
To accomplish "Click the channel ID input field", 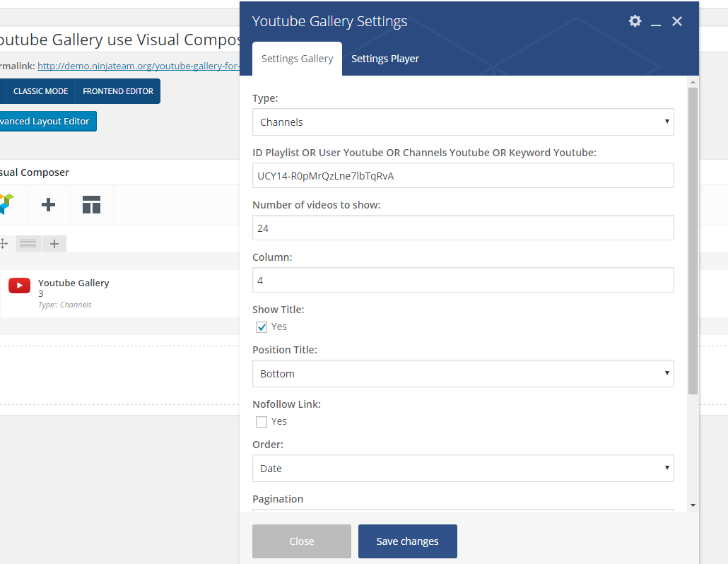I will (463, 175).
